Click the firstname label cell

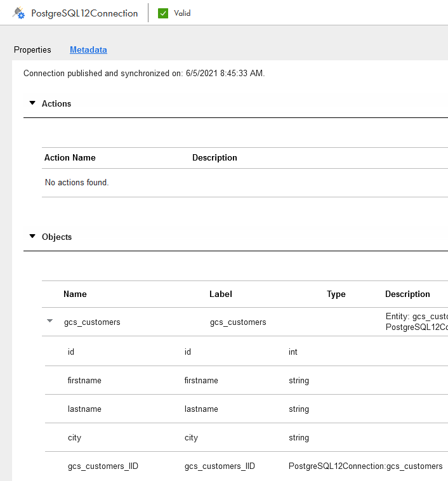click(x=201, y=380)
